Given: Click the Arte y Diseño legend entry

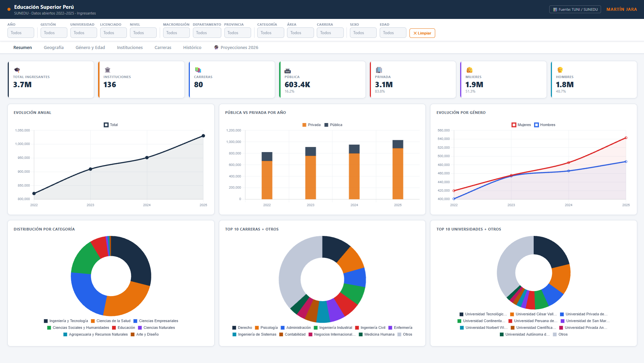Looking at the screenshot, I should tap(145, 334).
